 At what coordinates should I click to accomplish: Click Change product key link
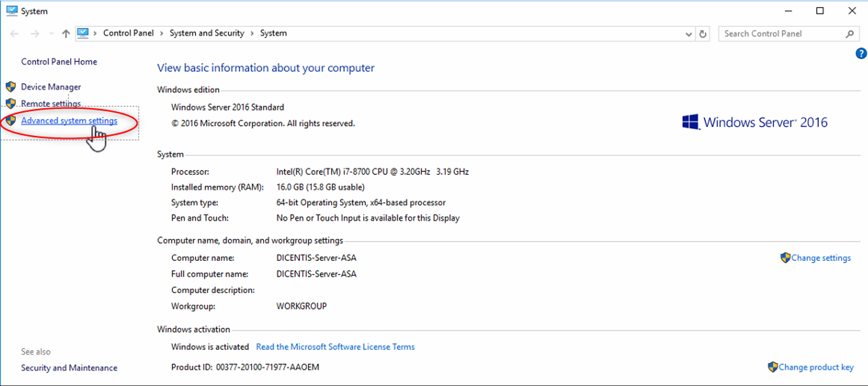[x=816, y=367]
